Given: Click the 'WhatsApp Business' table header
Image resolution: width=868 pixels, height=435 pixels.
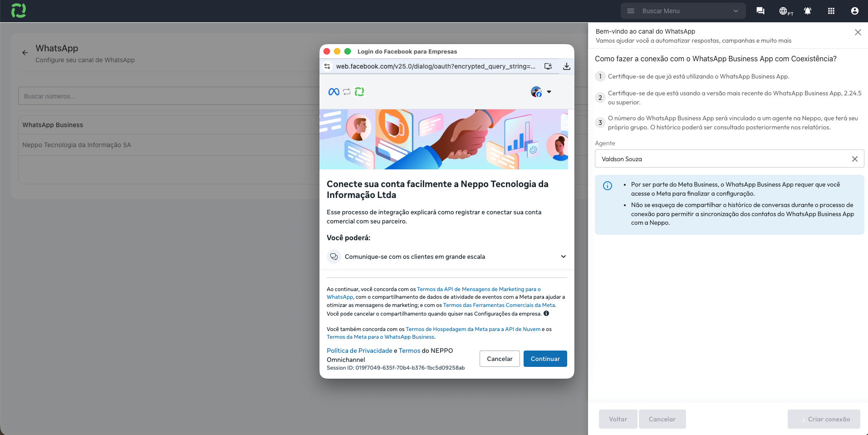Looking at the screenshot, I should [x=53, y=125].
